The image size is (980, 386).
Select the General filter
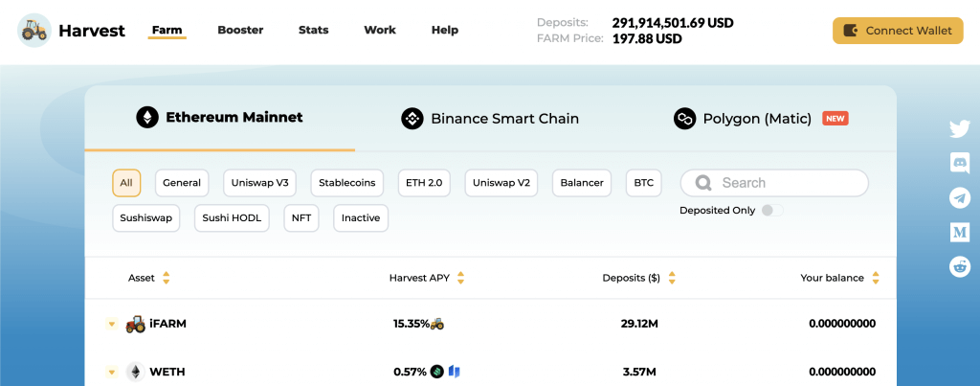click(182, 183)
